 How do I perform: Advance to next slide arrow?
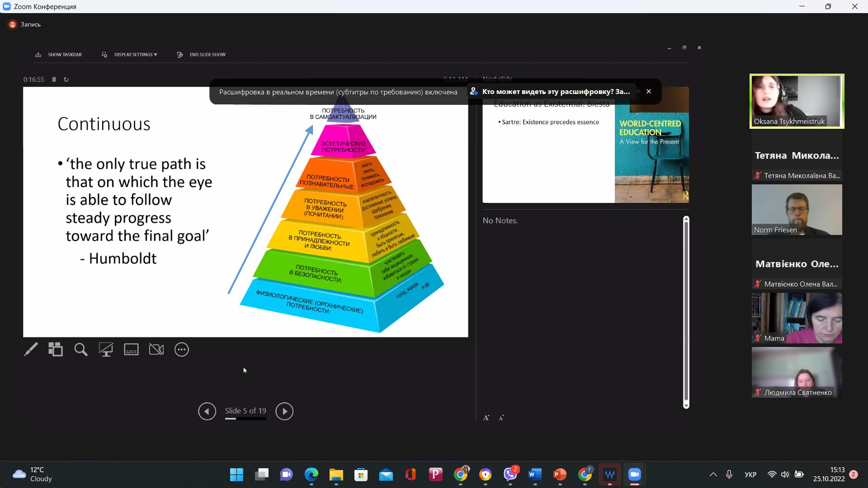tap(284, 411)
